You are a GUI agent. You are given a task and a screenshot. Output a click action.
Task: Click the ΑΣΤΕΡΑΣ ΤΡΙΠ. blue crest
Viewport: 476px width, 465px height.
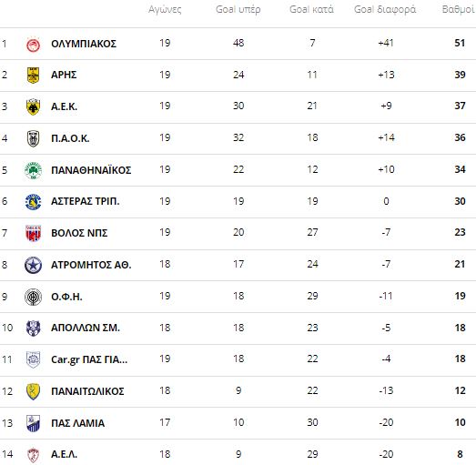[33, 202]
